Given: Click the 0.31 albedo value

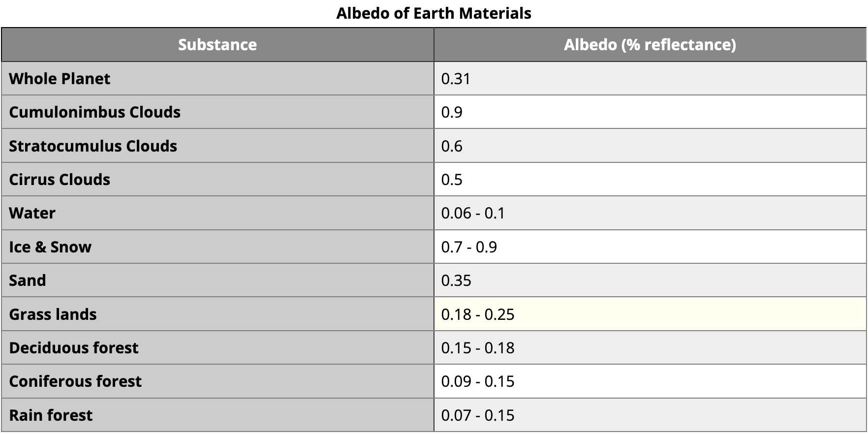Looking at the screenshot, I should (456, 79).
